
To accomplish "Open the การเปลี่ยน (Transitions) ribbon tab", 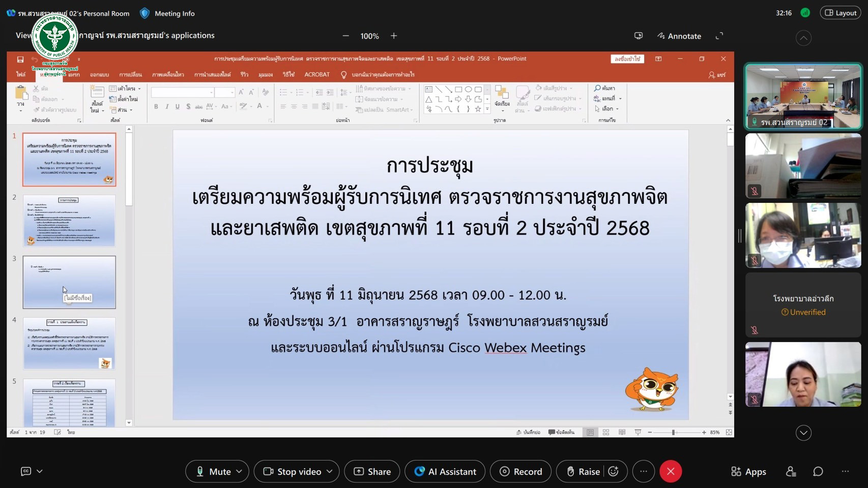I will point(131,75).
